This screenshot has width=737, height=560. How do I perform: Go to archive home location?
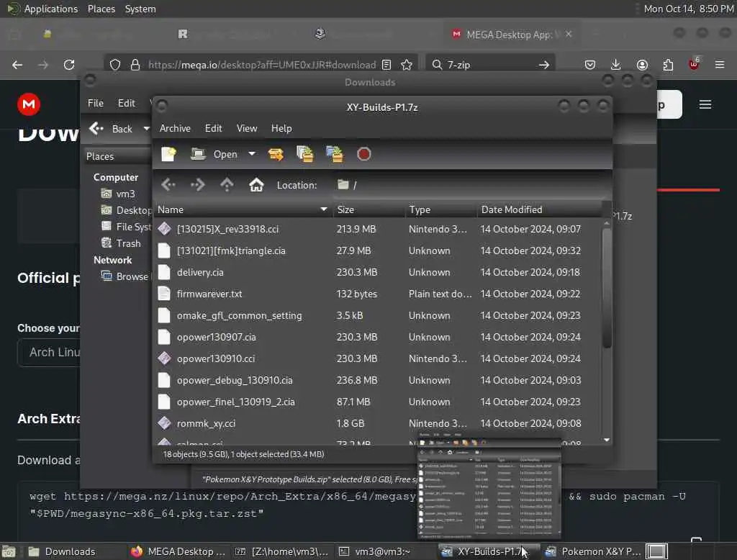(256, 185)
